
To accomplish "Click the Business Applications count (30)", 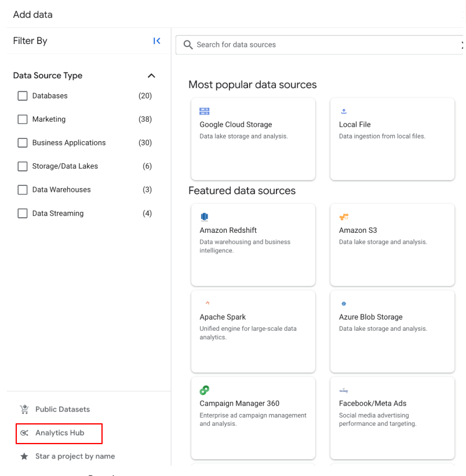I will click(x=145, y=142).
